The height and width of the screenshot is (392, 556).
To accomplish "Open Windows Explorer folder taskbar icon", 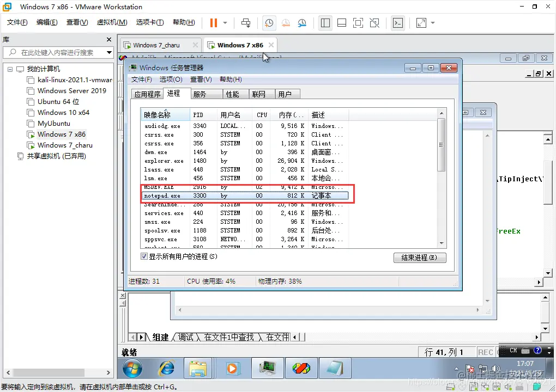I will [198, 368].
